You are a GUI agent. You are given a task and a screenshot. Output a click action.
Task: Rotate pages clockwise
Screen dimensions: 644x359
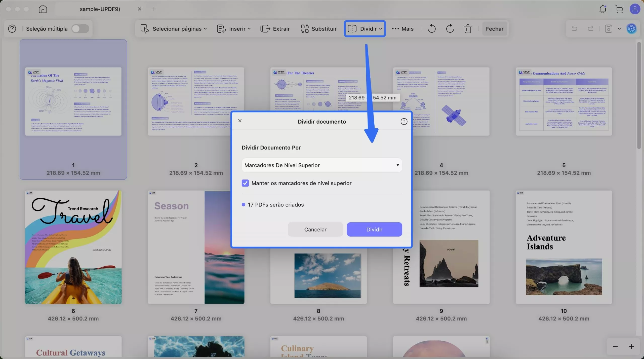(x=450, y=29)
